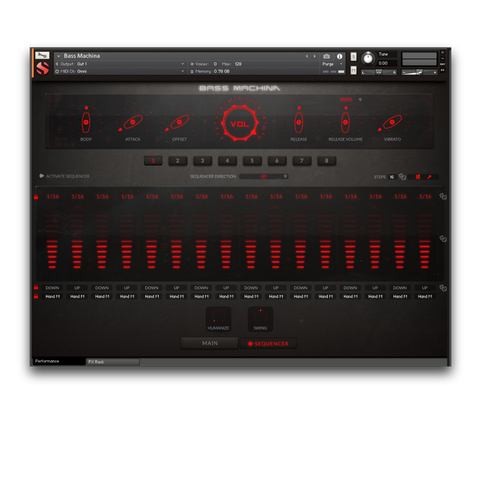Click link icon right of DOWN/UP row
Viewport: 480px width, 480px height.
point(443,288)
